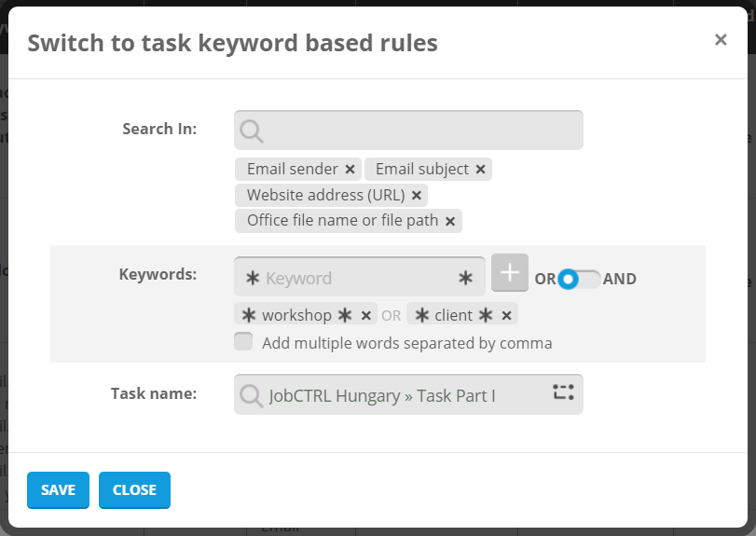Toggle leading wildcard on workshop keyword
Image resolution: width=756 pixels, height=536 pixels.
pyautogui.click(x=249, y=315)
